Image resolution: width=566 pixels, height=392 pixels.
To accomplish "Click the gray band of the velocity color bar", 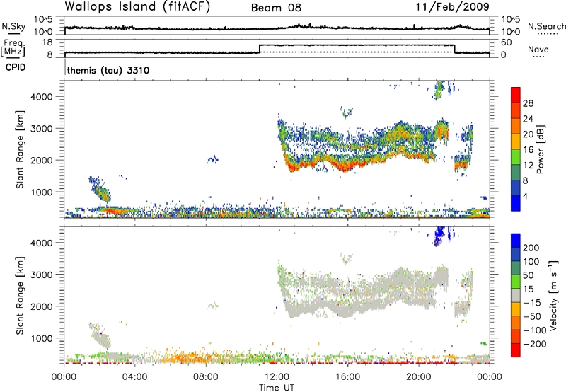I will click(x=516, y=296).
